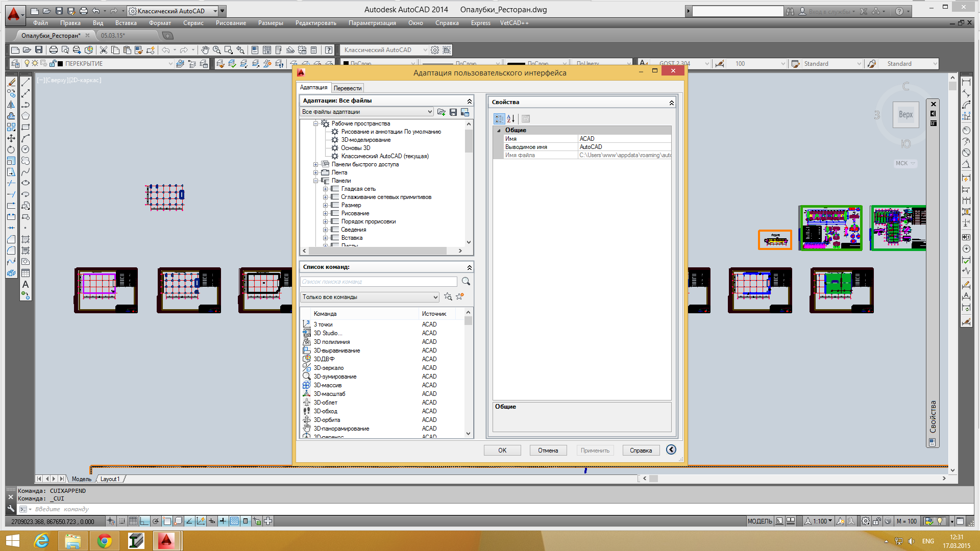This screenshot has width=980, height=551.
Task: Switch to the 'Перевести' tab
Action: pyautogui.click(x=348, y=88)
